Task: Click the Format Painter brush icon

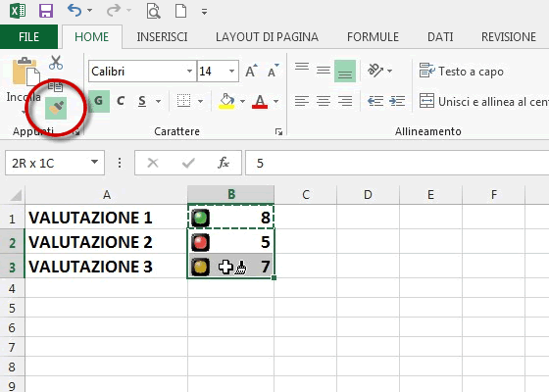Action: 56,108
